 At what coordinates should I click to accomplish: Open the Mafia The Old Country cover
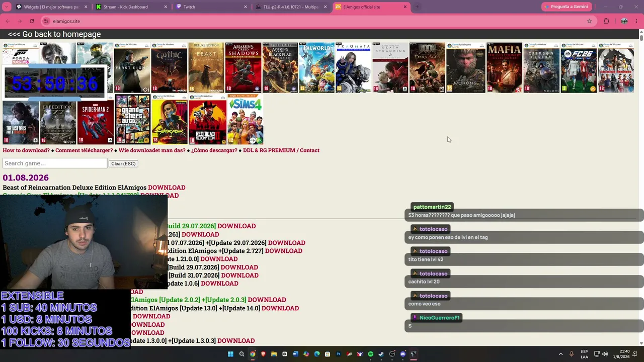pyautogui.click(x=504, y=68)
